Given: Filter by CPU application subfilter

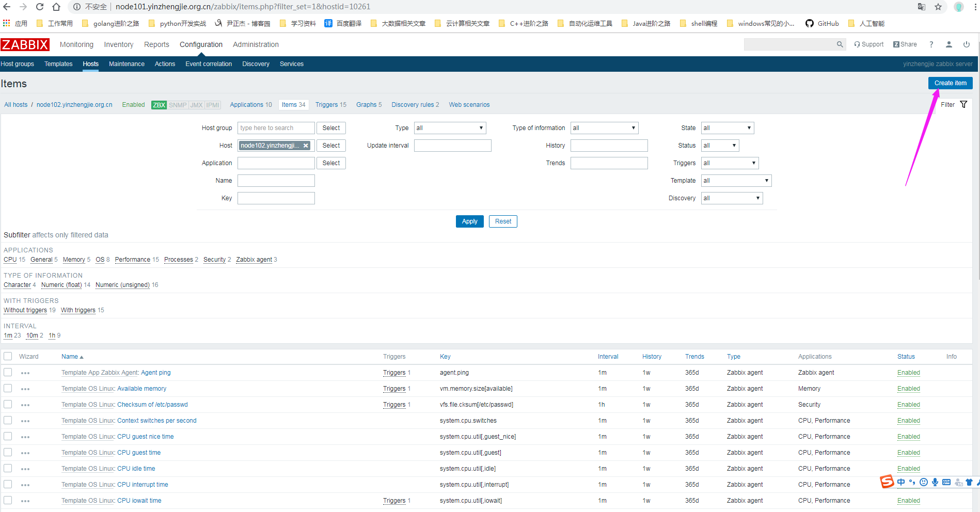Looking at the screenshot, I should tap(10, 260).
